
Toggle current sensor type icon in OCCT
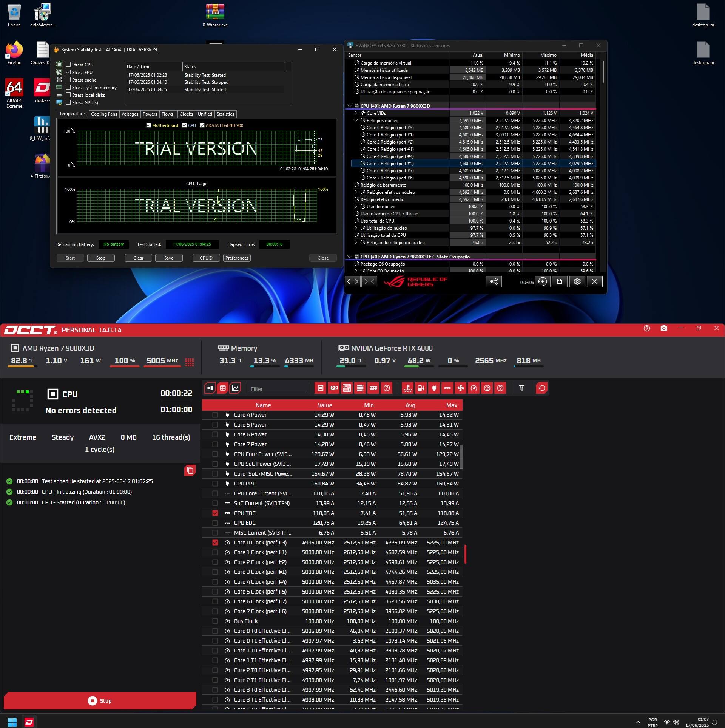[447, 388]
